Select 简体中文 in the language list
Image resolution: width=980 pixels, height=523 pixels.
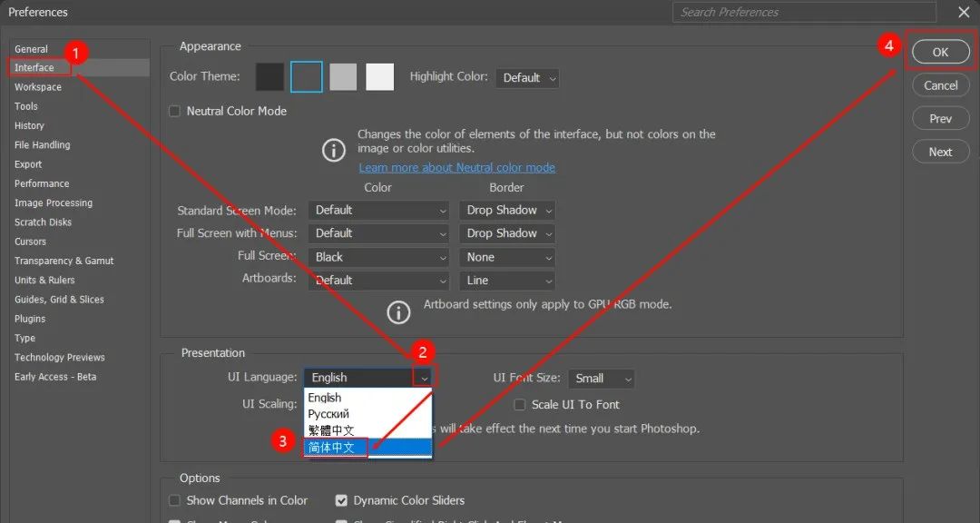[x=368, y=448]
